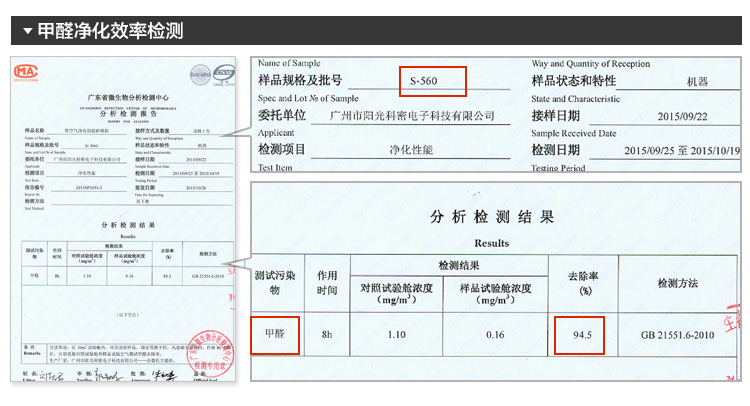The width and height of the screenshot is (750, 406).
Task: Click the 净化性能 test item value
Action: click(411, 150)
